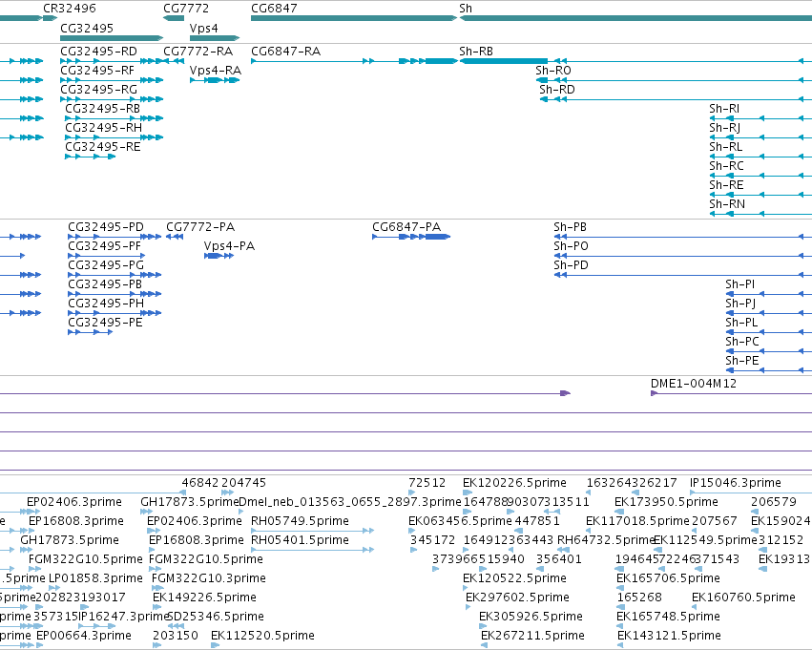Screen dimensions: 812x650
Task: Select the CG32495-PE protein label
Action: (x=105, y=323)
